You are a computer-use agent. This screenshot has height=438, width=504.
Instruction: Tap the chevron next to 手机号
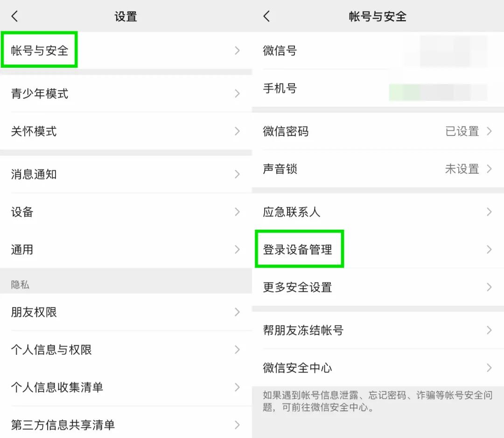[489, 89]
